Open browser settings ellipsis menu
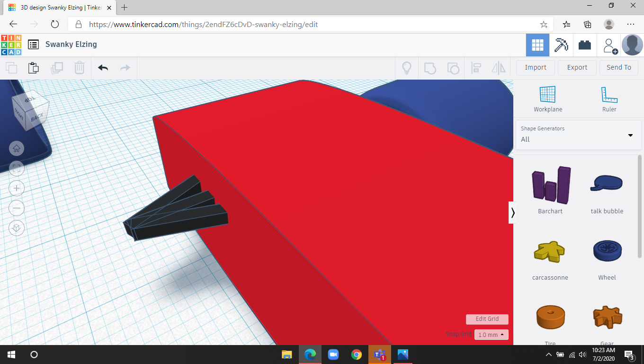 (x=630, y=24)
